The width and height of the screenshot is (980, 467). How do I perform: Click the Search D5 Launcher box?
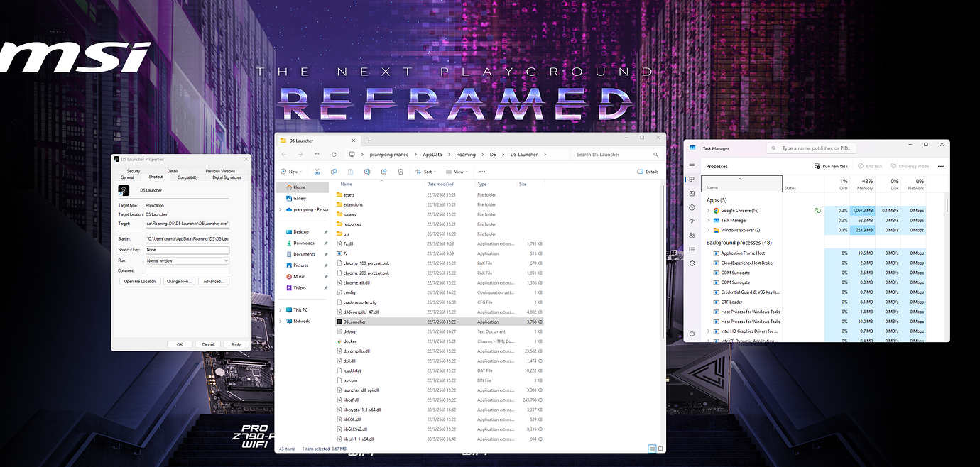pyautogui.click(x=614, y=154)
